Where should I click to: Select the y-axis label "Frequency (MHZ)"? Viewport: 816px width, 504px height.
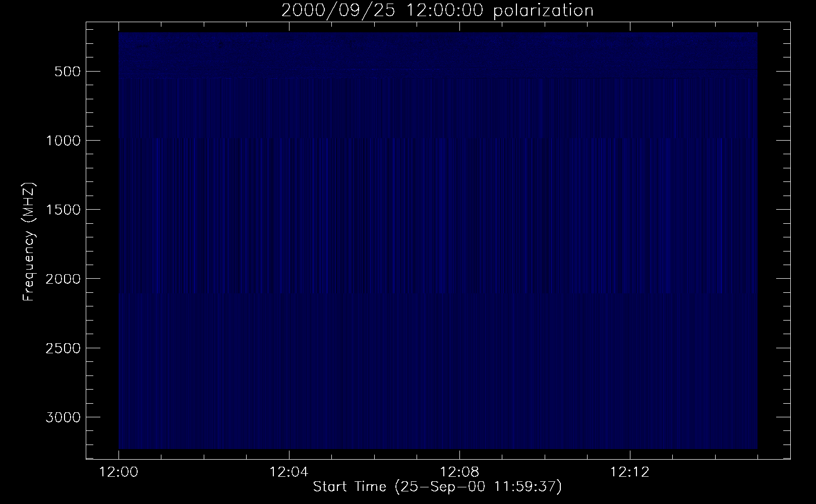[x=29, y=241]
